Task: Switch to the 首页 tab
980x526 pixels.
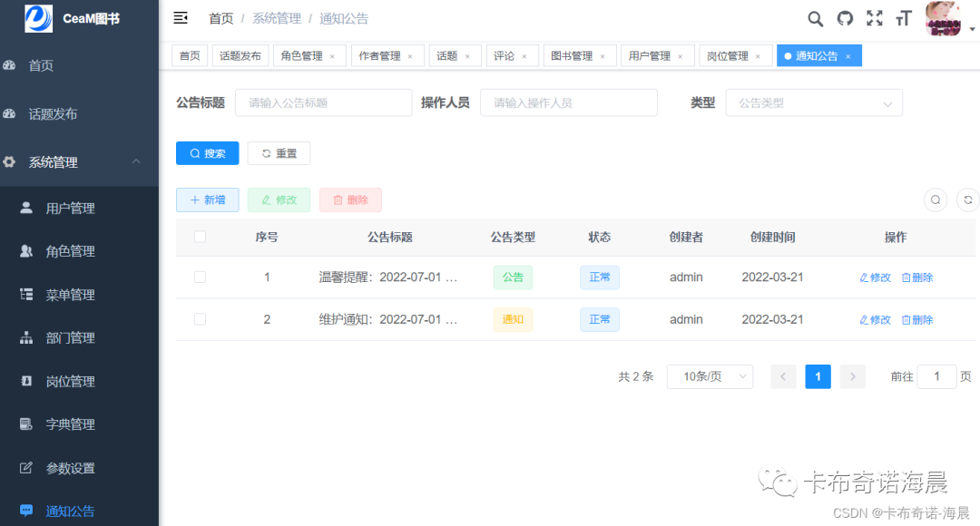Action: point(190,55)
